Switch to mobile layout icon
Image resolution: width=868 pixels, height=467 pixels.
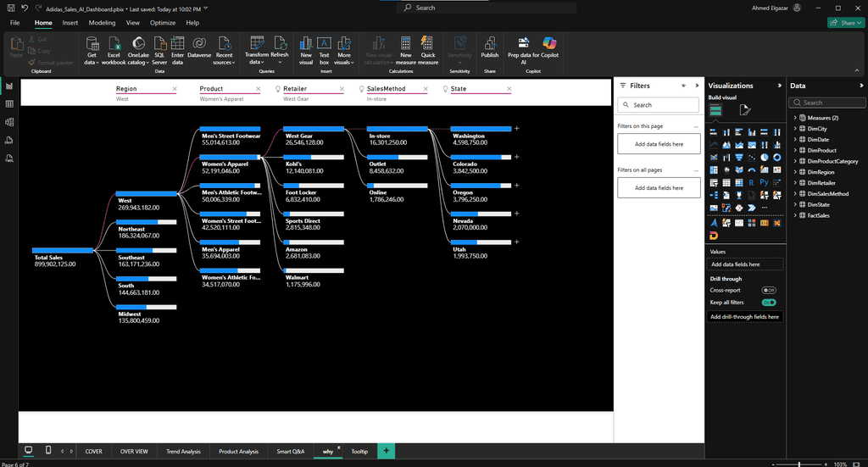pos(48,450)
